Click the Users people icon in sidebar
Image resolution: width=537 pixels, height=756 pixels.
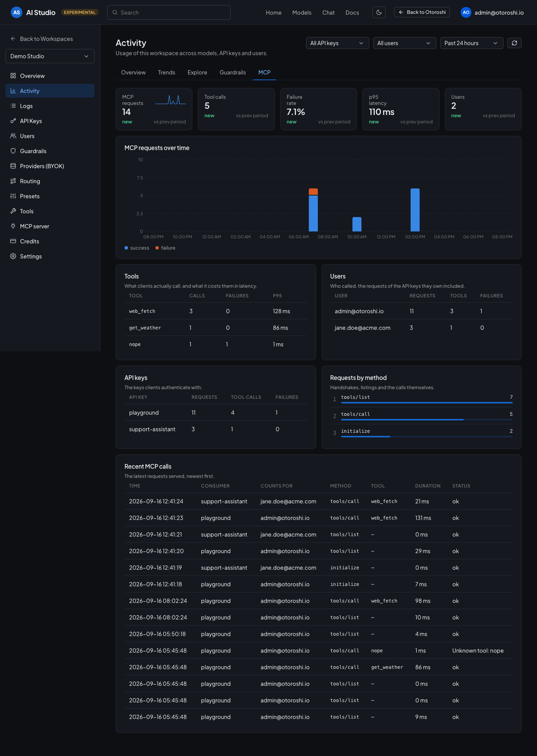click(13, 136)
